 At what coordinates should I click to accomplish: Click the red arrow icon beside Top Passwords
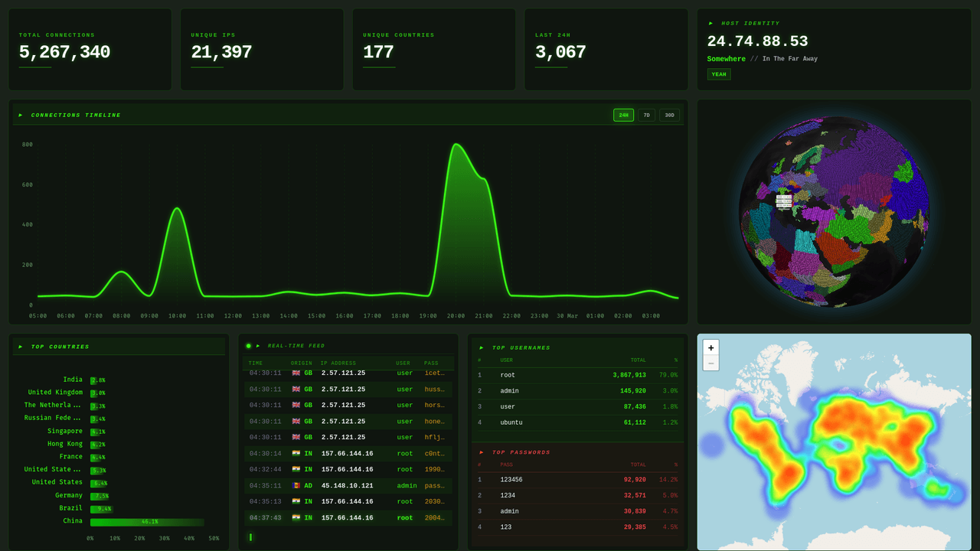tap(482, 452)
